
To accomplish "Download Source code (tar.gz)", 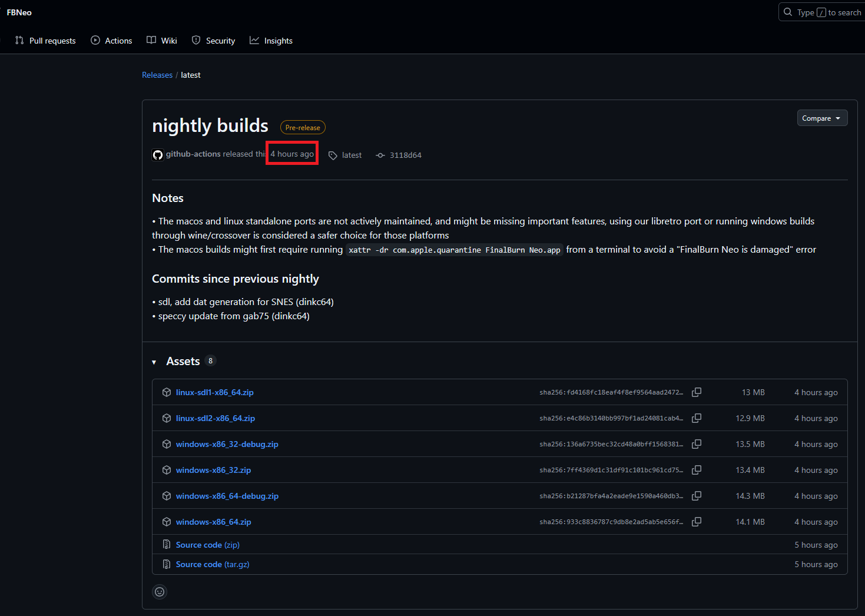I will pos(213,564).
